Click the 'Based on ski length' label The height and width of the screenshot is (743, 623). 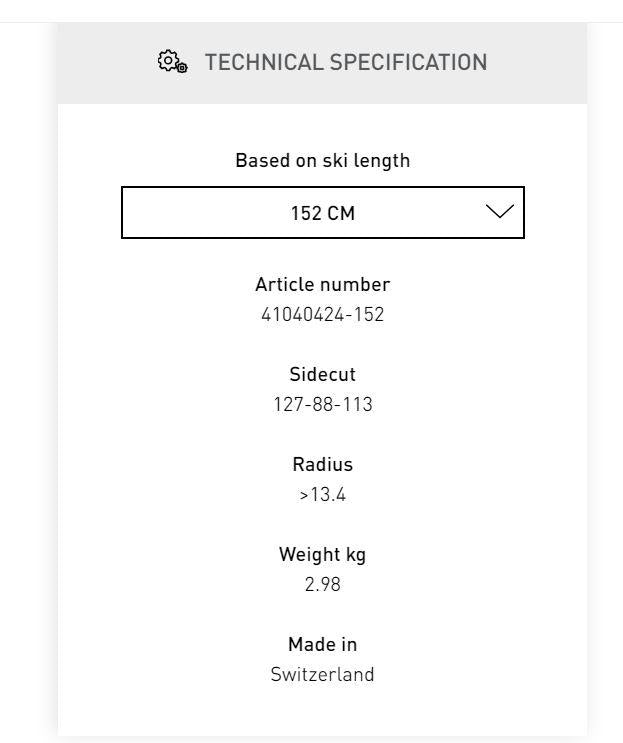(x=322, y=161)
